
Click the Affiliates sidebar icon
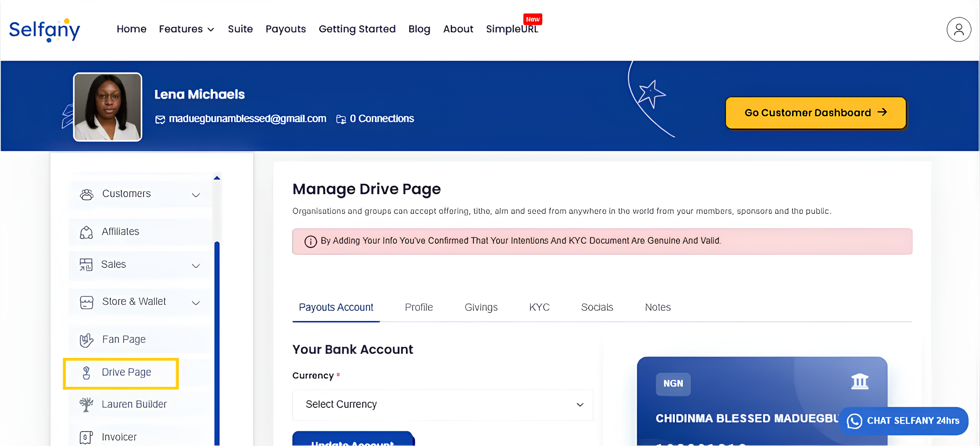click(86, 232)
